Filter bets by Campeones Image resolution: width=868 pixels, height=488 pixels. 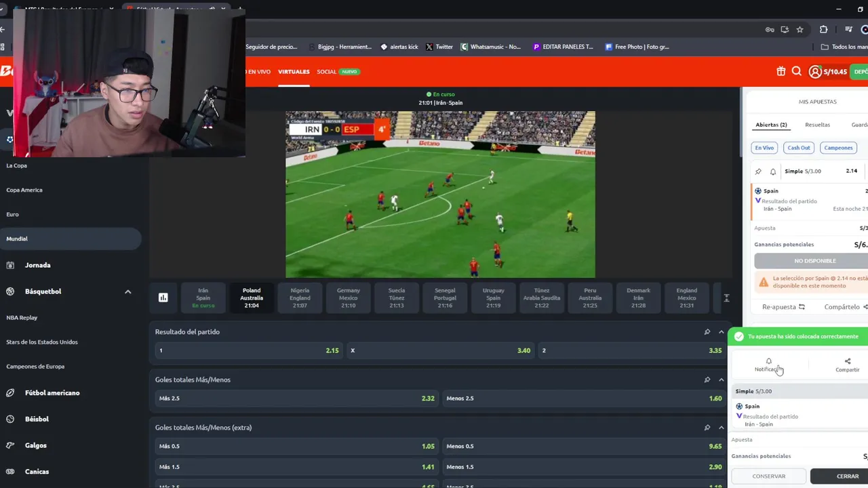838,148
